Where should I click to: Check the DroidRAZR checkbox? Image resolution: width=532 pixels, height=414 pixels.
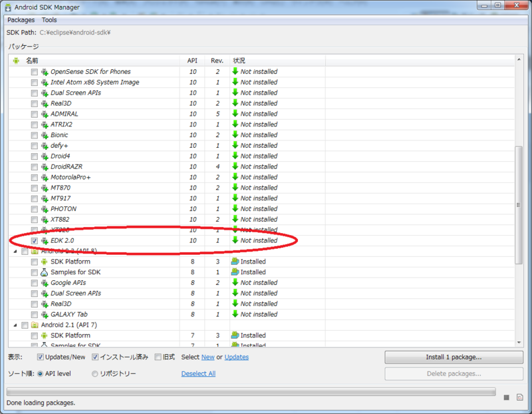[x=35, y=167]
